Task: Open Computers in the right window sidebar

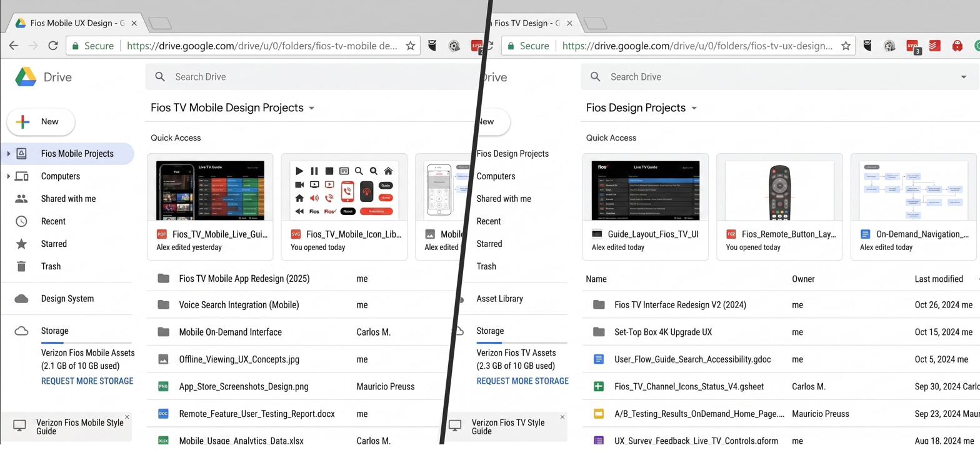Action: (496, 176)
